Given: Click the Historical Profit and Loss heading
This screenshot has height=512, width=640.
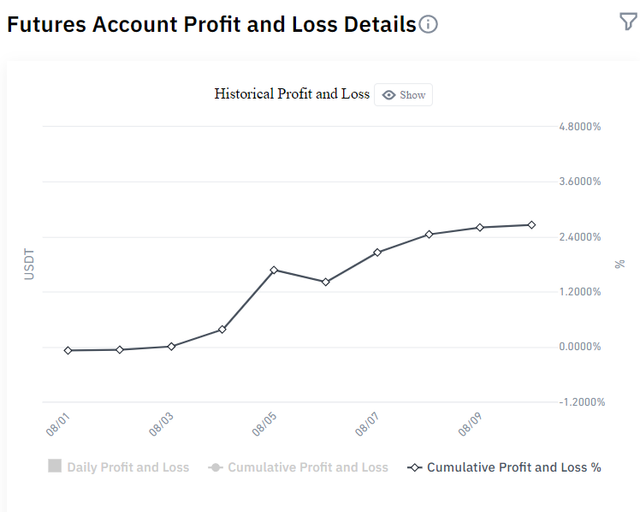Looking at the screenshot, I should coord(292,94).
